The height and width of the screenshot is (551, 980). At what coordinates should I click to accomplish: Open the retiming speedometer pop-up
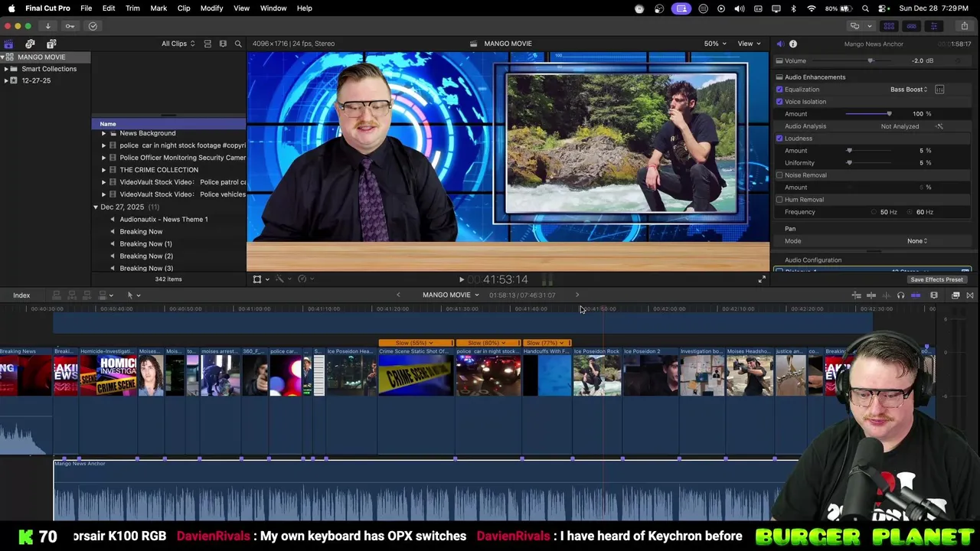[x=305, y=279]
